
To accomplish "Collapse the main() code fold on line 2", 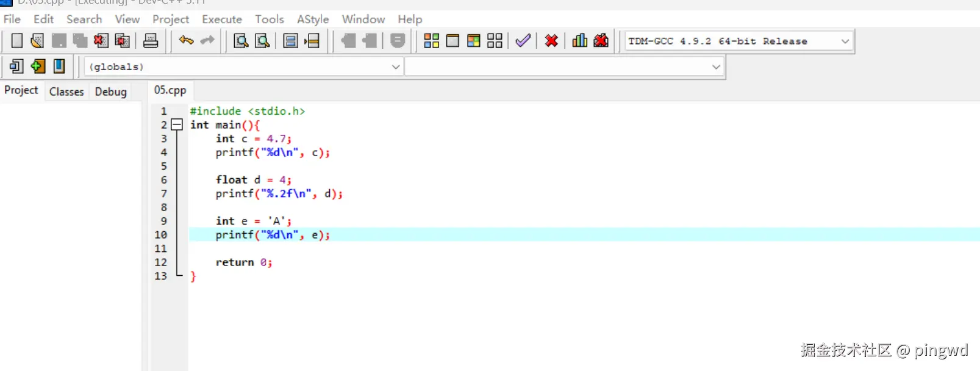I will (x=177, y=124).
